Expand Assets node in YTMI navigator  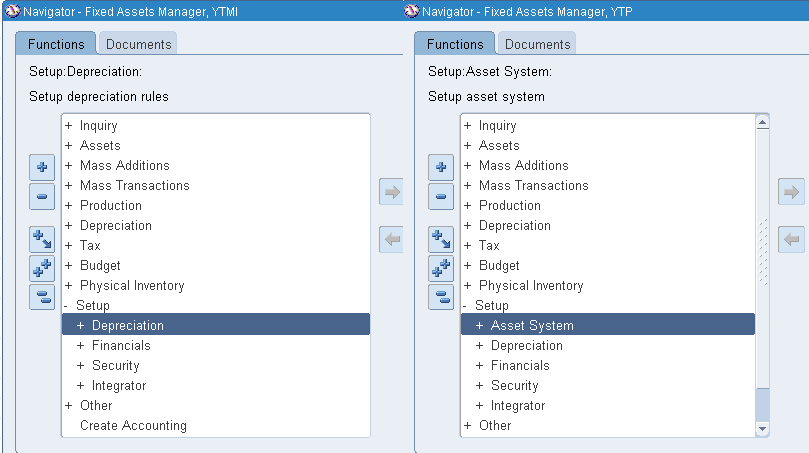[69, 145]
